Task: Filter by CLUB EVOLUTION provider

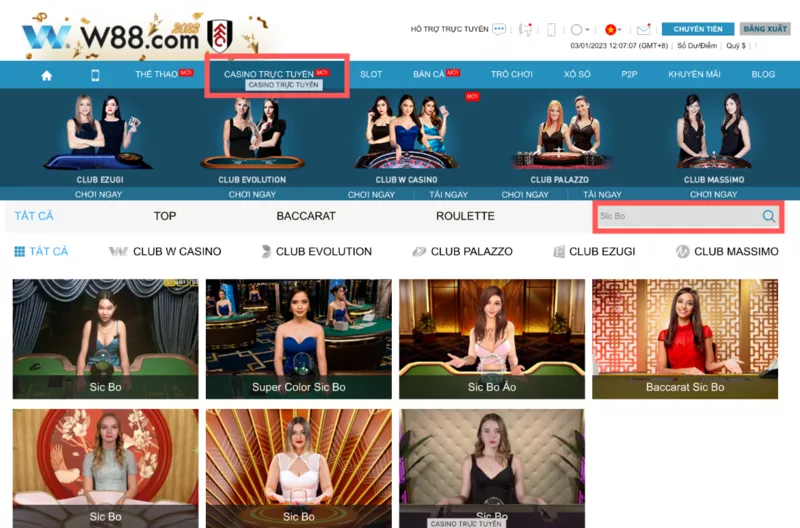Action: point(316,252)
